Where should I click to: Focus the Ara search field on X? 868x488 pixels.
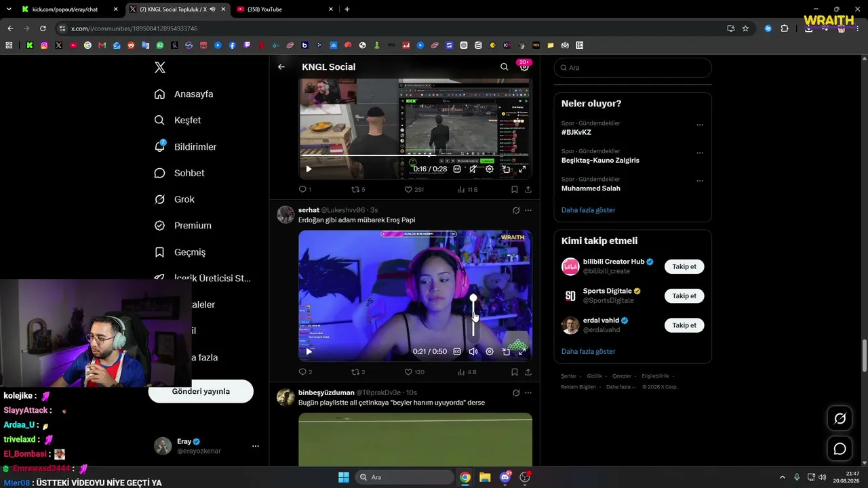633,68
